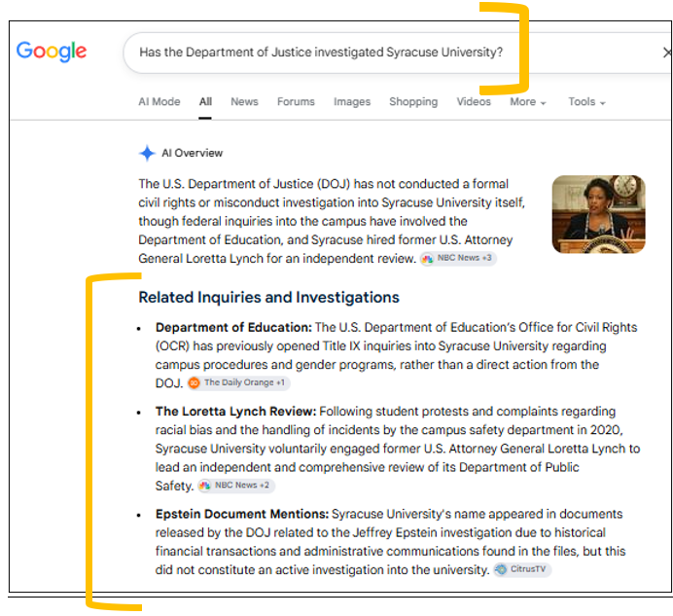Click the 'AI Overview' label text
The width and height of the screenshot is (673, 616).
pos(192,153)
